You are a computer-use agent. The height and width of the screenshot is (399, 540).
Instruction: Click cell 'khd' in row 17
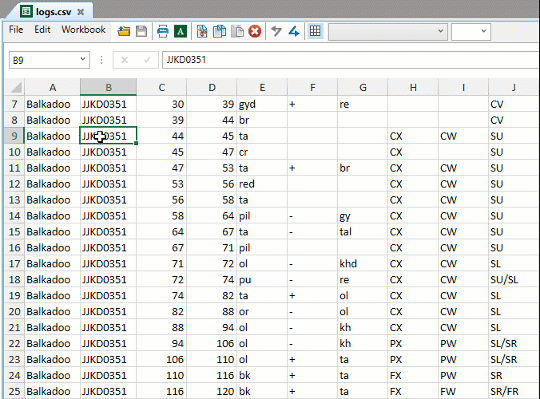tap(363, 264)
